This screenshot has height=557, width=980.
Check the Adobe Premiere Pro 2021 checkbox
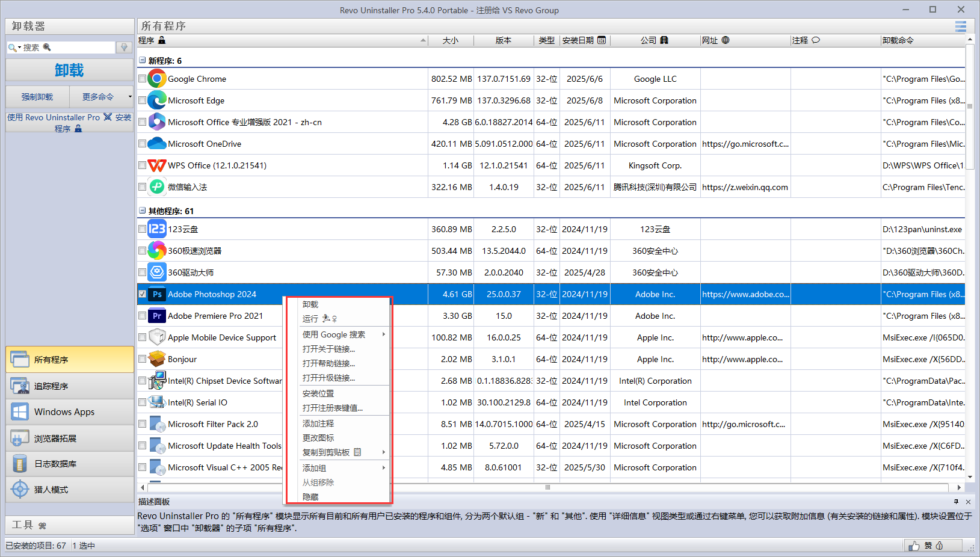tap(143, 316)
